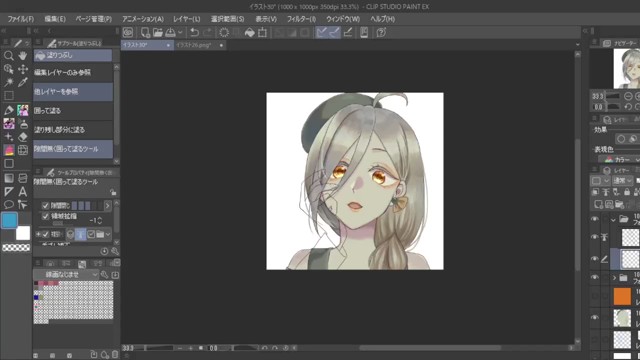Open the expression color dropdown
Viewport: 640px width, 360px height.
tap(620, 160)
